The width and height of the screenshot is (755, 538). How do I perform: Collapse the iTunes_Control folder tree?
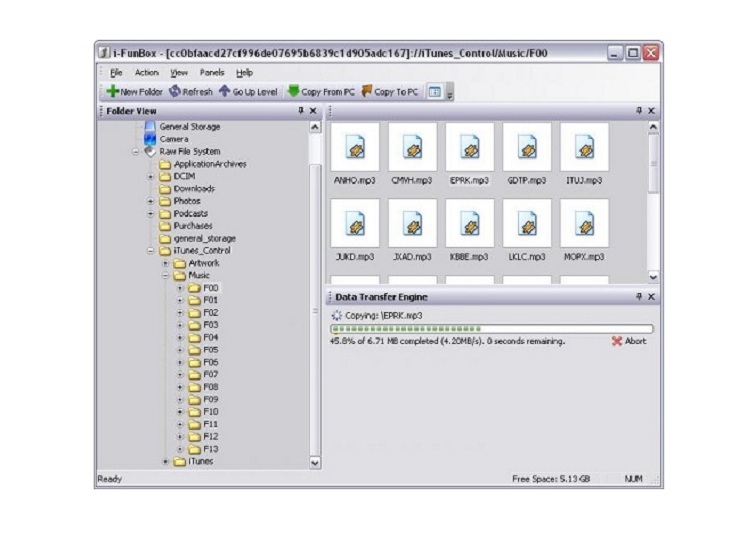point(151,251)
